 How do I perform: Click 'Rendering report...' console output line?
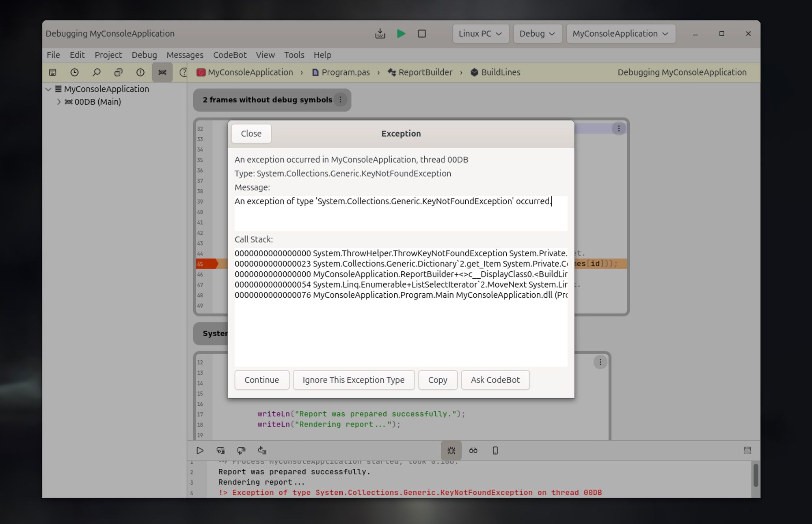[261, 482]
